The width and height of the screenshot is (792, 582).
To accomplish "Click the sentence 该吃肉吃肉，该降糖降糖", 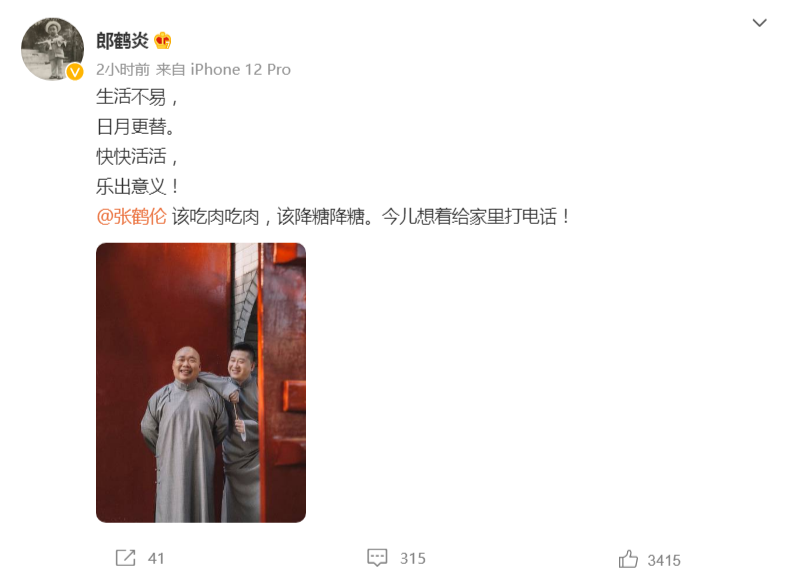I will tap(268, 217).
